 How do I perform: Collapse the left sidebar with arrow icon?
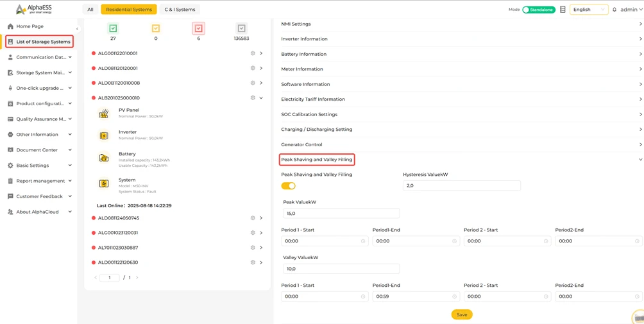click(x=77, y=29)
